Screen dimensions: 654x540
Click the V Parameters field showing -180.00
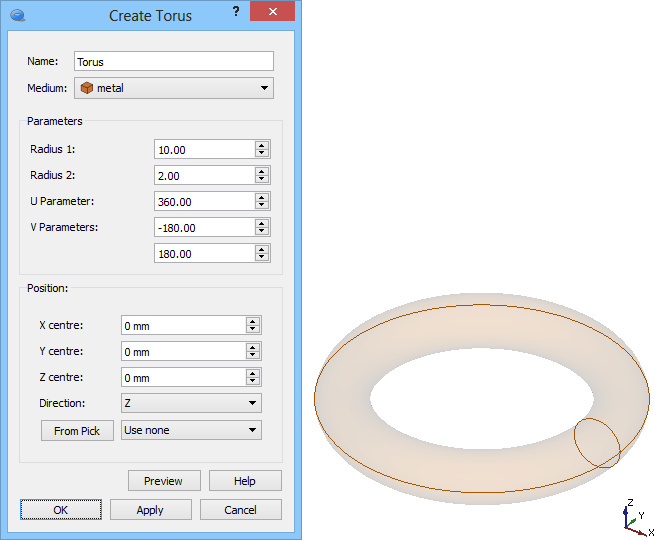coord(204,227)
